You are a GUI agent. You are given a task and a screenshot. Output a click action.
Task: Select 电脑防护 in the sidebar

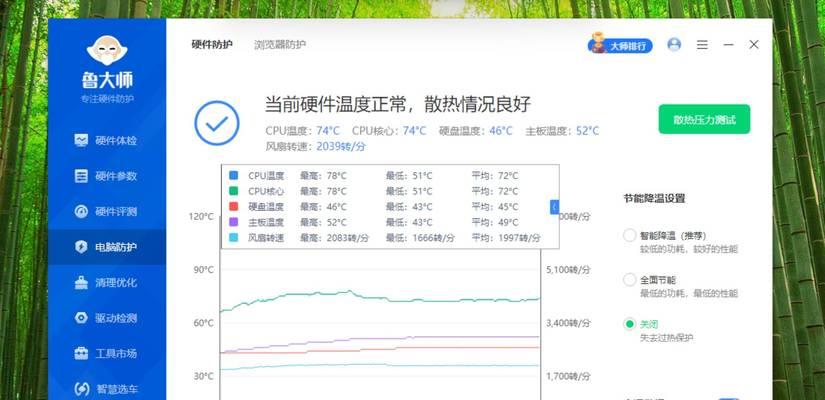(107, 247)
